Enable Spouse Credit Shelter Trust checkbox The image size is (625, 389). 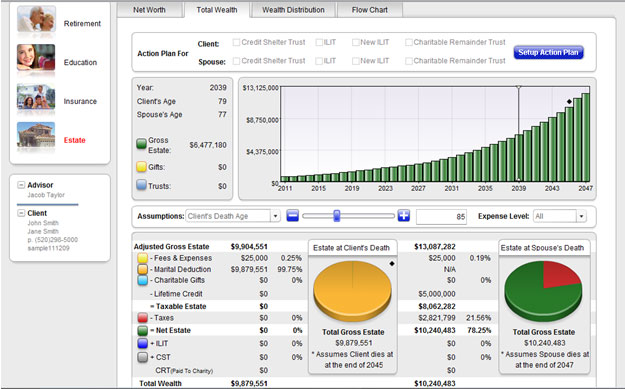[236, 61]
